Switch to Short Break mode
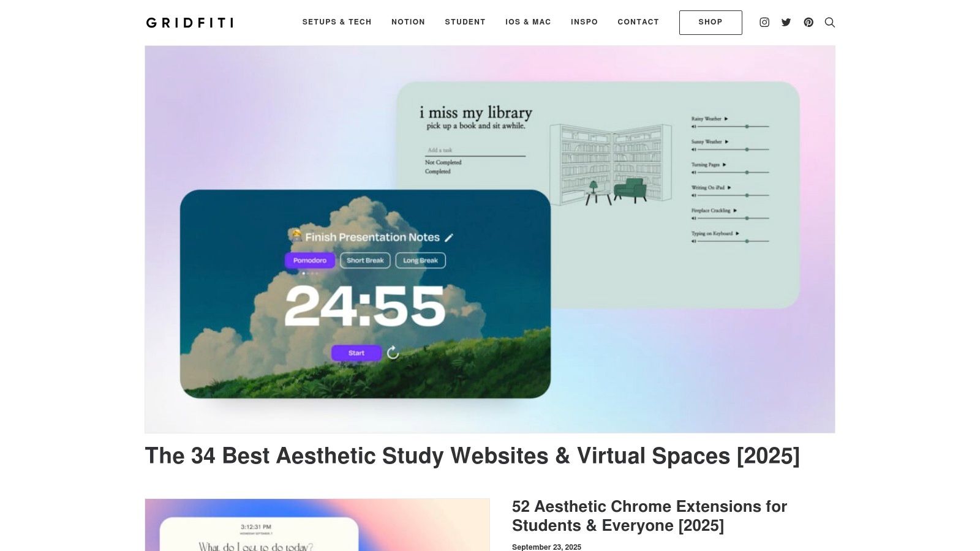 tap(365, 260)
